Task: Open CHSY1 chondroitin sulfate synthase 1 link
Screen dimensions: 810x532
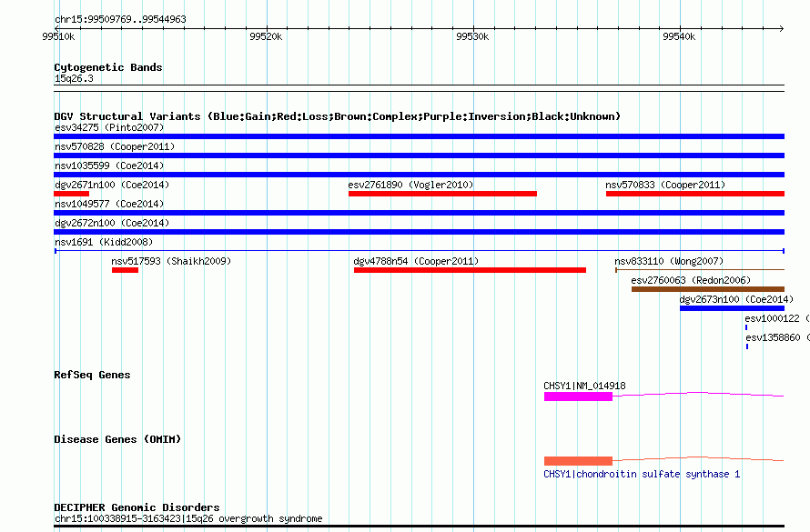Action: (642, 474)
